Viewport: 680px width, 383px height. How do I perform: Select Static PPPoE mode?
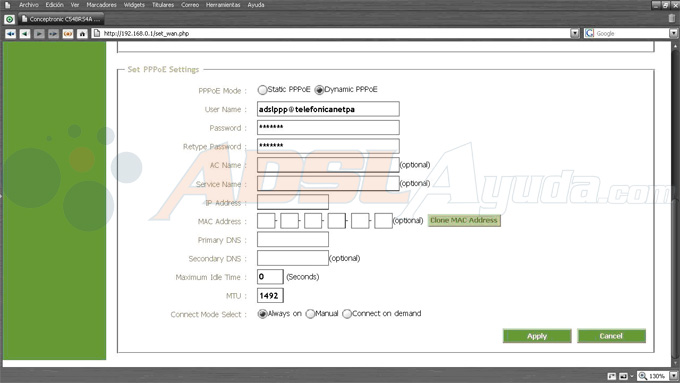(x=262, y=90)
